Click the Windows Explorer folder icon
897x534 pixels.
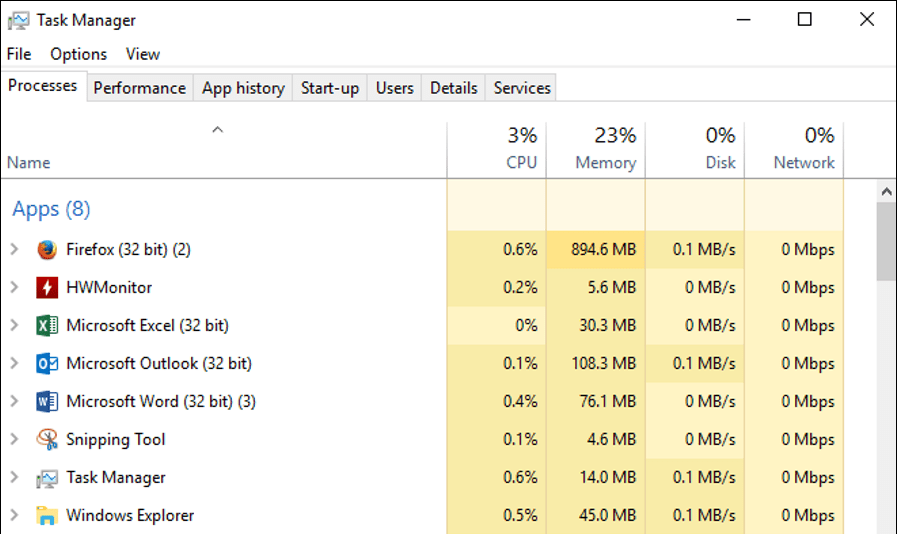pos(47,516)
